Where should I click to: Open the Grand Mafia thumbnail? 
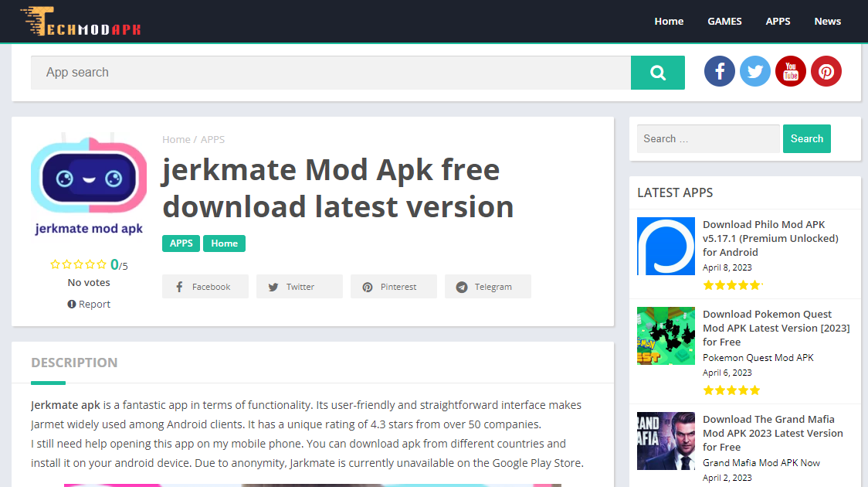tap(666, 441)
